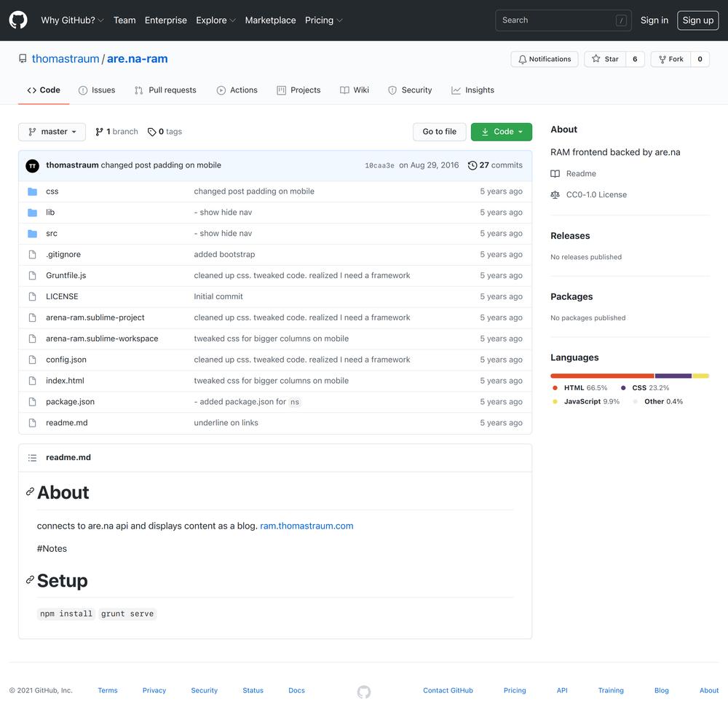Click the yellow JavaScript segment of the language bar
Image resolution: width=728 pixels, height=728 pixels.
click(700, 376)
